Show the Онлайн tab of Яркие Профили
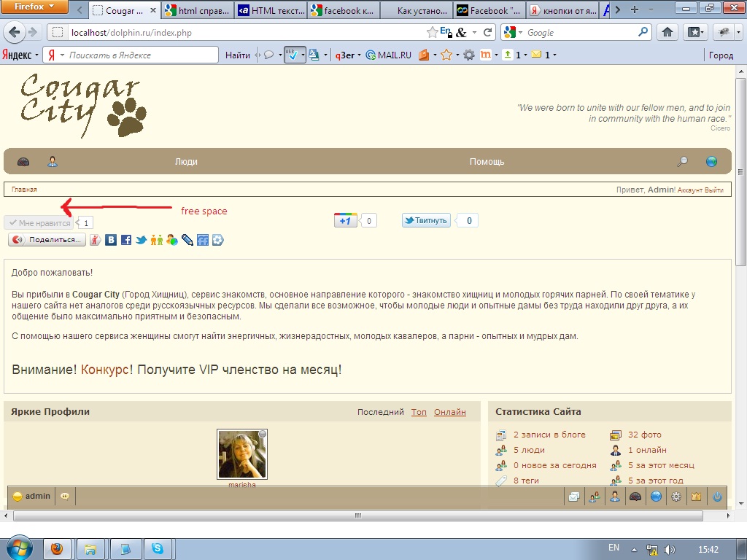 pos(449,412)
